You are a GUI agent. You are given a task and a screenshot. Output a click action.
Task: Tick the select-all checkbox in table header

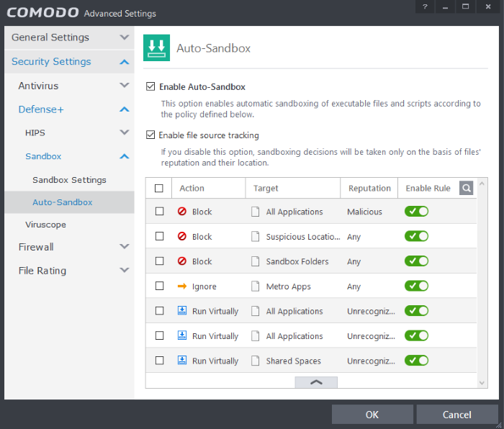pos(159,188)
